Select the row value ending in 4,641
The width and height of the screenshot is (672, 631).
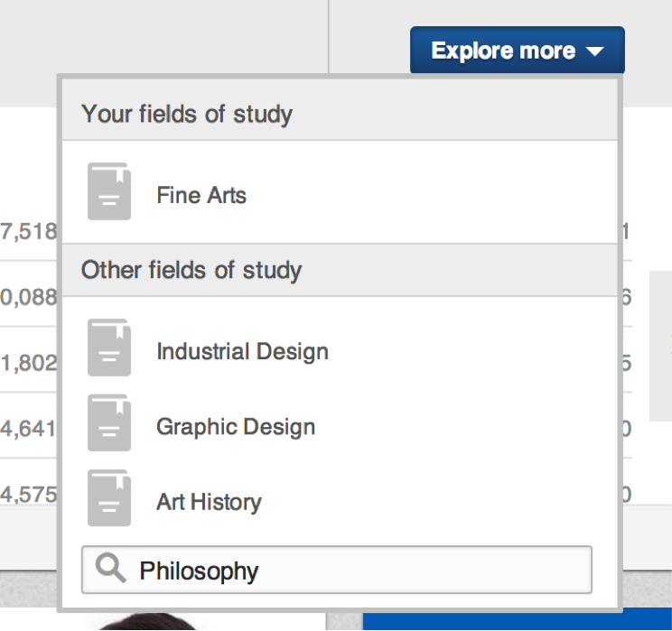coord(29,428)
